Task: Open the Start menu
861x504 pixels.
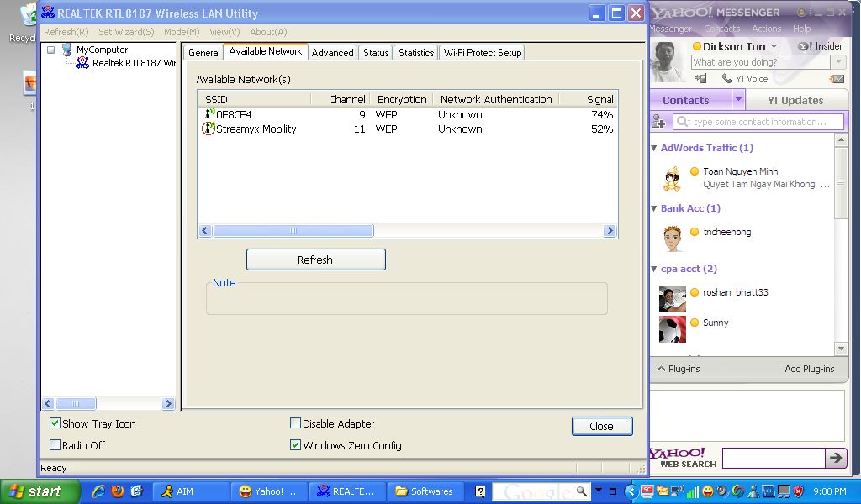Action: (x=40, y=491)
